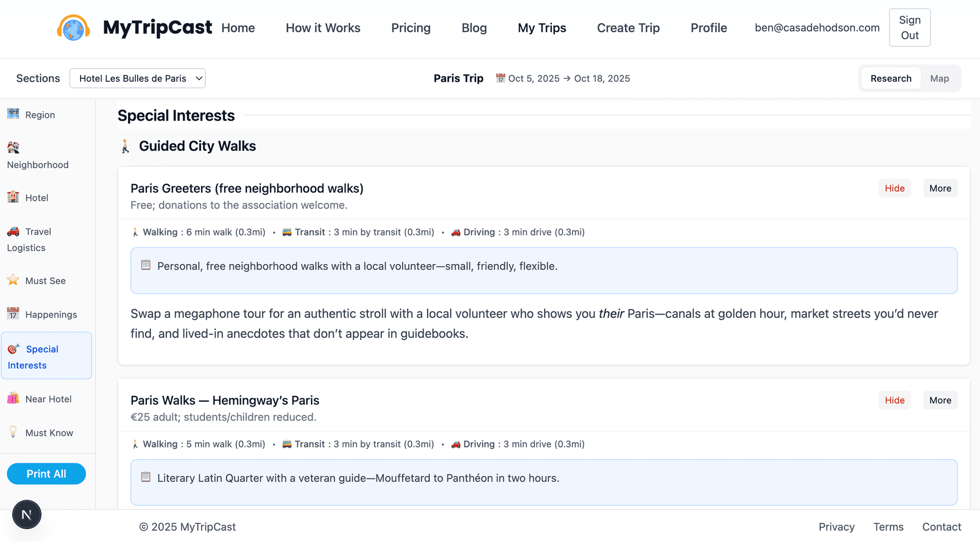Open the Hotel Les Bulles de Paris dropdown

[137, 78]
